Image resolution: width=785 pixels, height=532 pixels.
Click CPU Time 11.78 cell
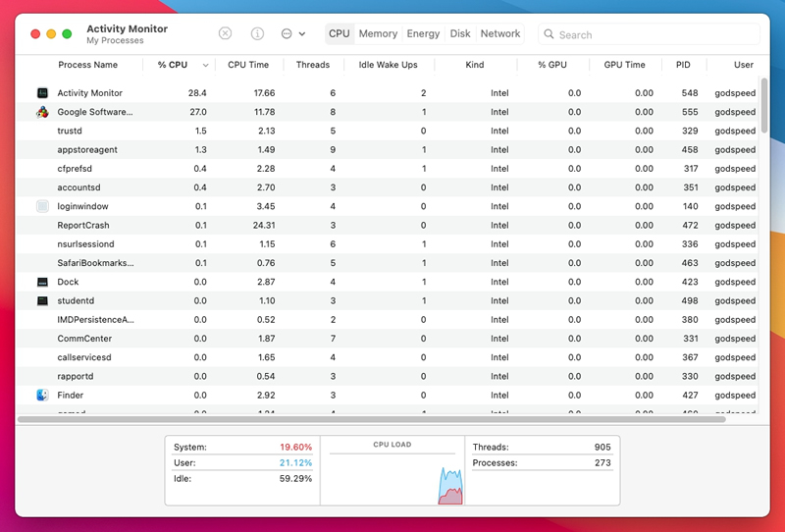[x=264, y=112]
